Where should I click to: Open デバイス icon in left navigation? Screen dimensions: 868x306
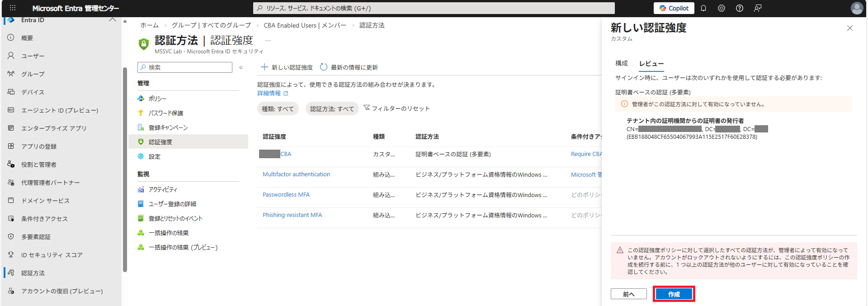pos(11,92)
